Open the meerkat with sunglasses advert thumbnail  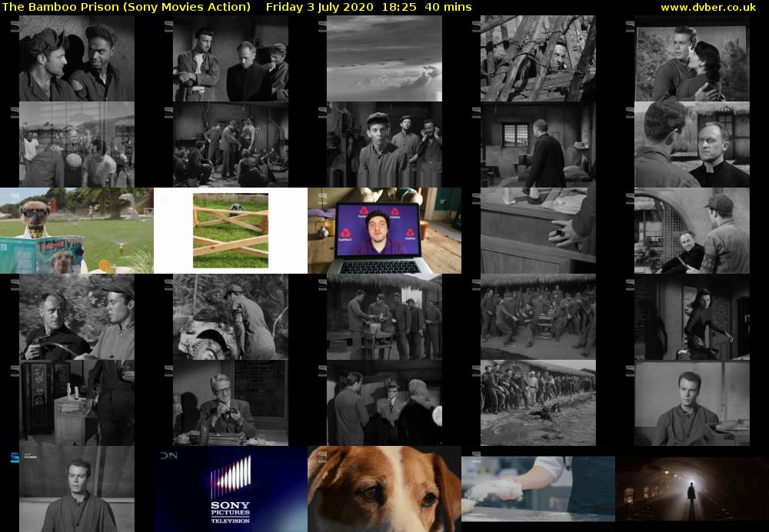(x=76, y=231)
